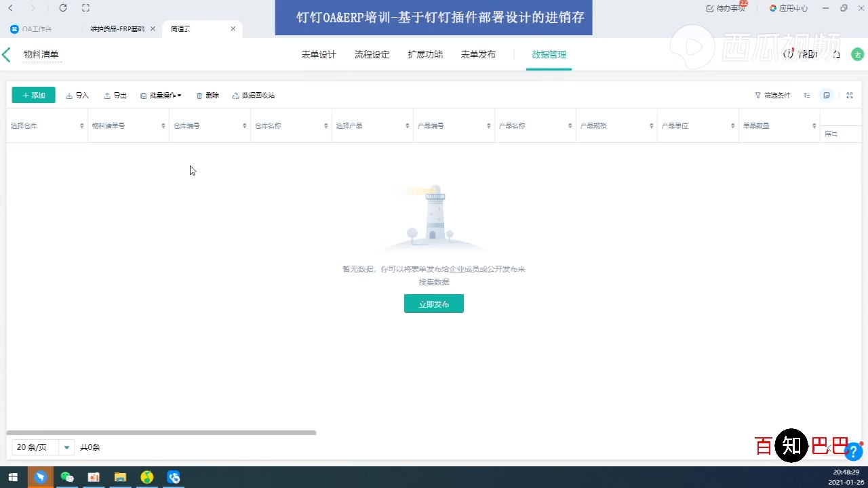Click the 立即发布 publish button
Screen dimensions: 868x488
[433, 304]
